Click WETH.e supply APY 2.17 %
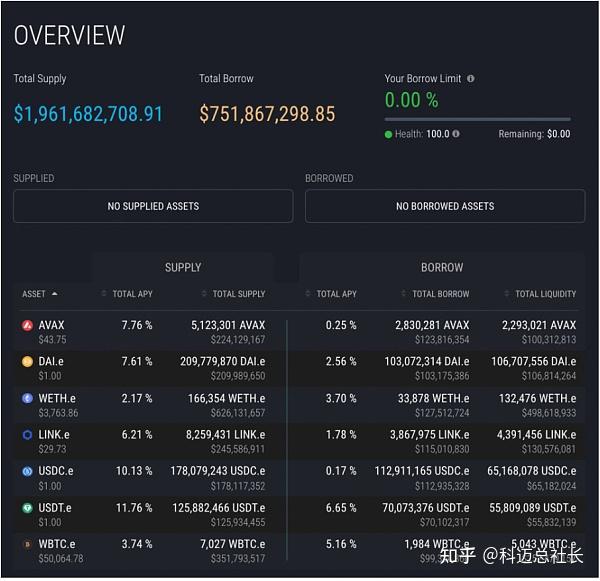Screen dimensions: 600x581 pyautogui.click(x=137, y=398)
